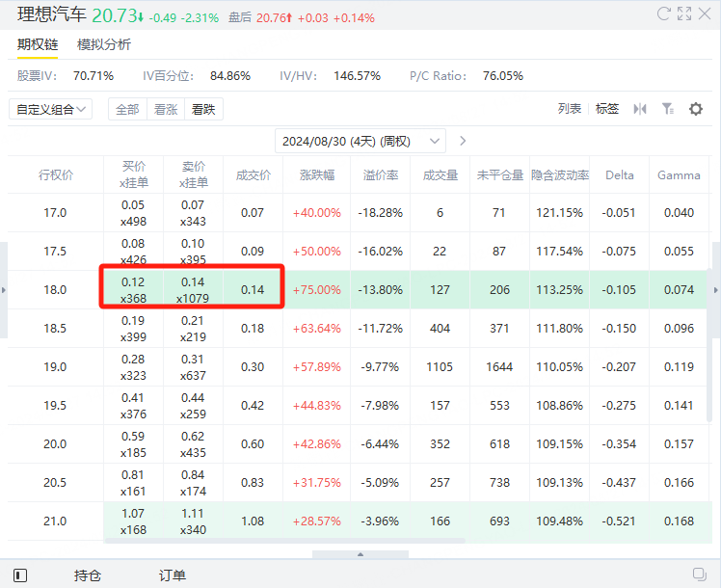Viewport: 721px width, 588px height.
Task: Click the Gamma column header
Action: (679, 175)
